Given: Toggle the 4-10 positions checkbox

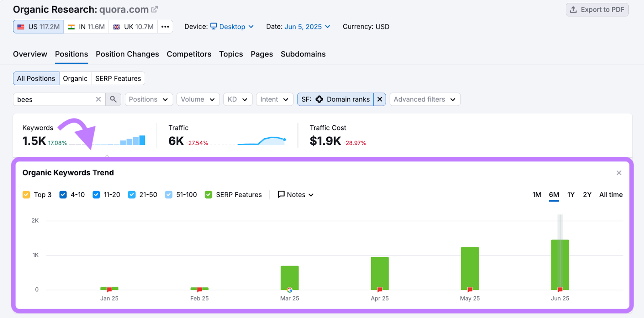Looking at the screenshot, I should [63, 195].
